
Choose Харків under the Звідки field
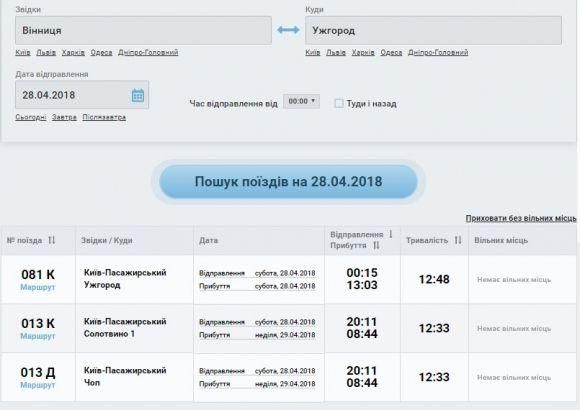[x=73, y=53]
